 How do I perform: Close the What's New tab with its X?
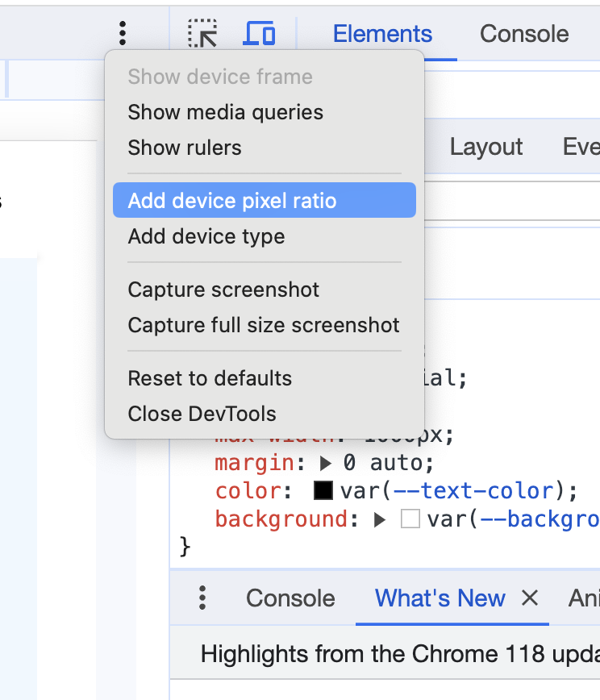coord(528,598)
